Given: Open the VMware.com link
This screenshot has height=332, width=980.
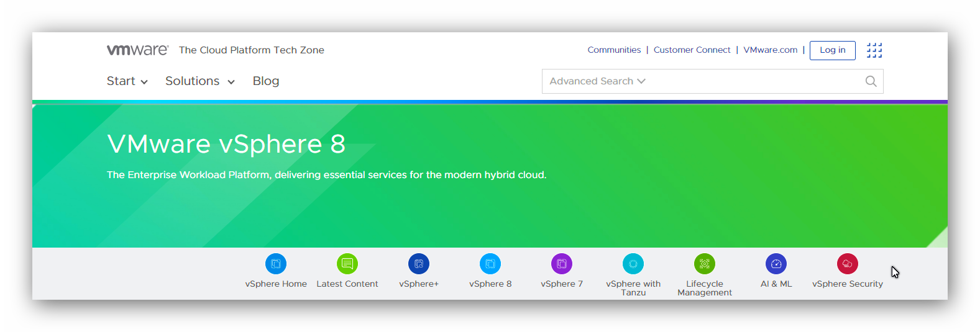Looking at the screenshot, I should (771, 50).
